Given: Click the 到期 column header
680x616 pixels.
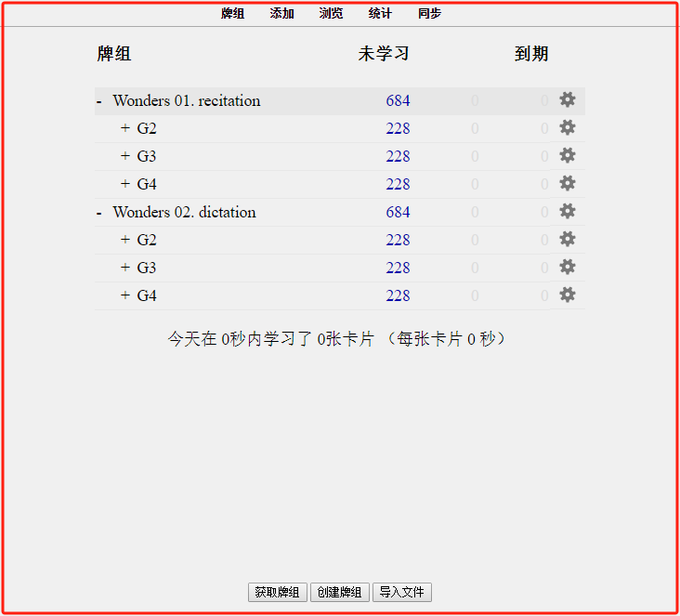Looking at the screenshot, I should click(x=531, y=54).
